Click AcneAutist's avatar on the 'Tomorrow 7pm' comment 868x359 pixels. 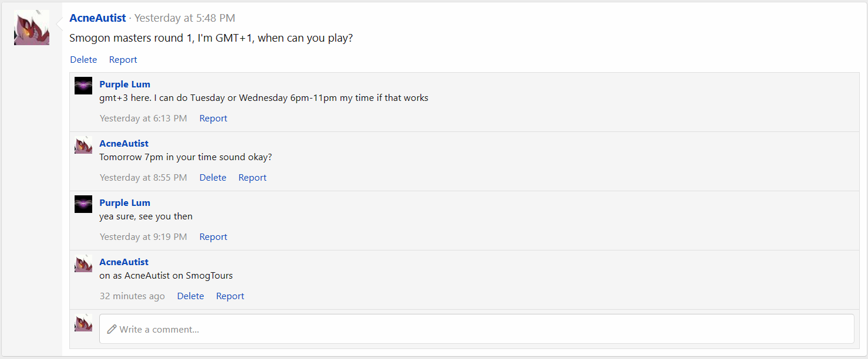click(x=83, y=145)
